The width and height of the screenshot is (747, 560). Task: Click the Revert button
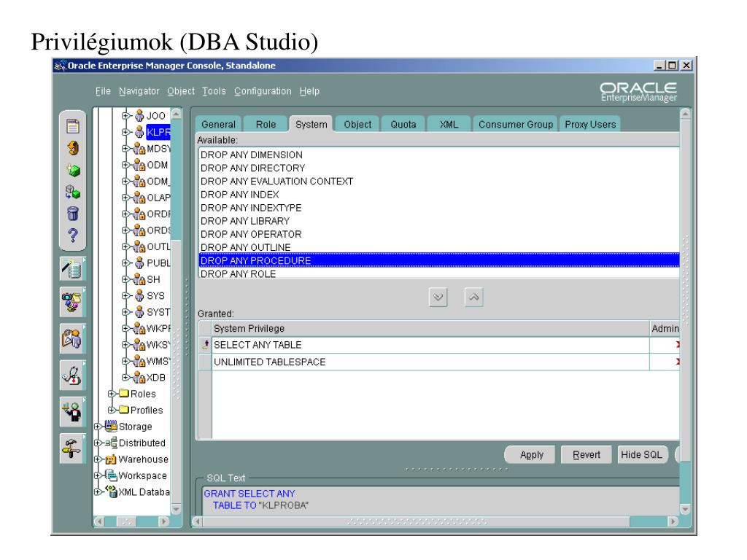click(x=587, y=455)
